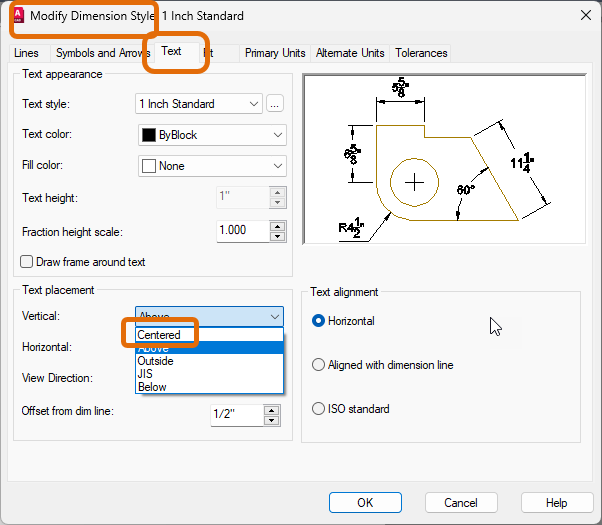Select Aligned with dimension line option
This screenshot has width=602, height=525.
click(x=318, y=364)
